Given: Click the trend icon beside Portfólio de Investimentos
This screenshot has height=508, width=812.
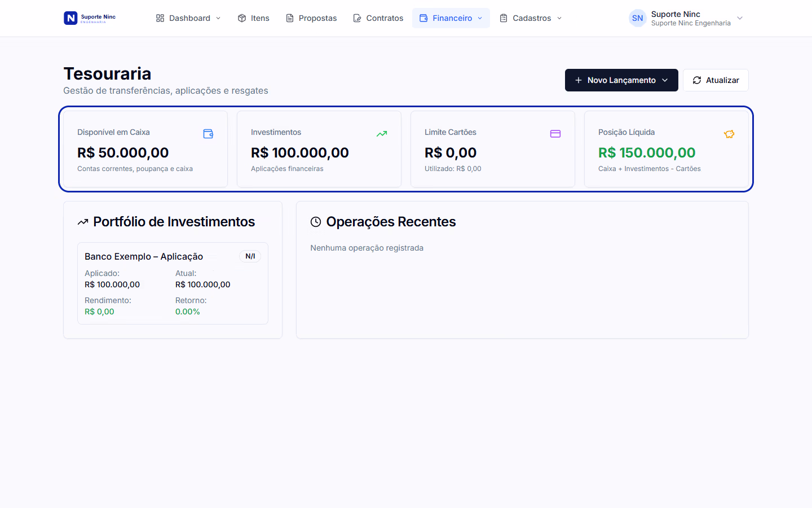Looking at the screenshot, I should (83, 222).
